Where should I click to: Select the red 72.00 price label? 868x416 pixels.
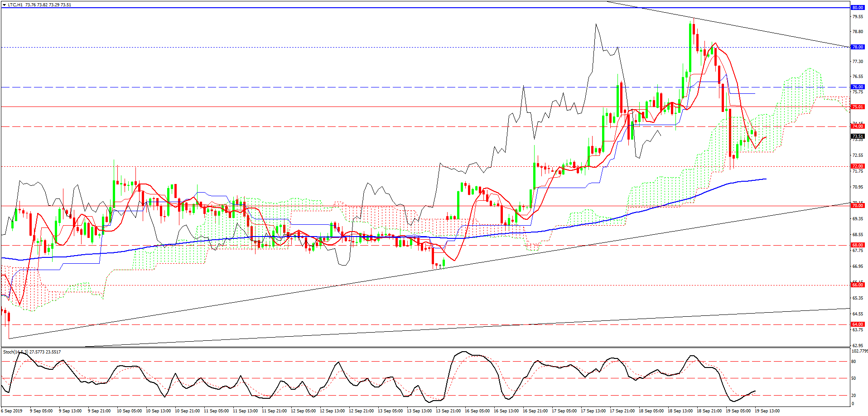pyautogui.click(x=857, y=166)
